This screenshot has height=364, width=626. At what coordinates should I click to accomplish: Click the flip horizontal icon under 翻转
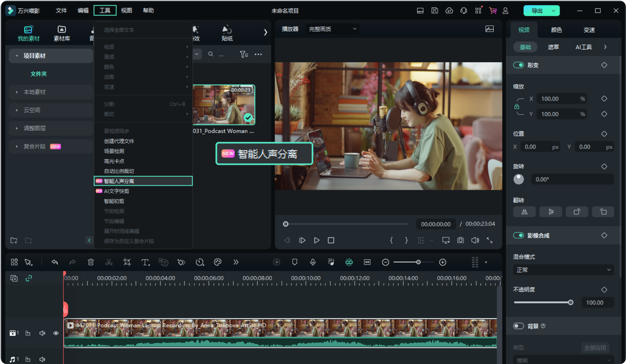point(524,212)
